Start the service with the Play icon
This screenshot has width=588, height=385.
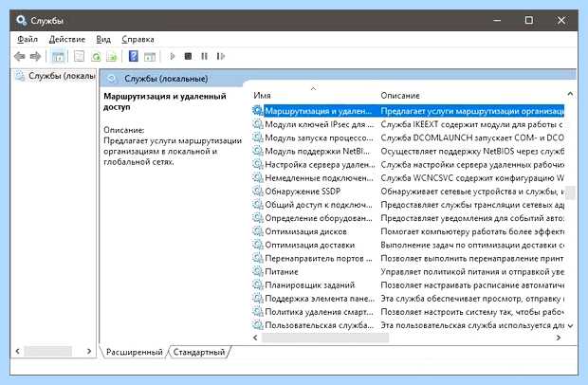click(172, 56)
